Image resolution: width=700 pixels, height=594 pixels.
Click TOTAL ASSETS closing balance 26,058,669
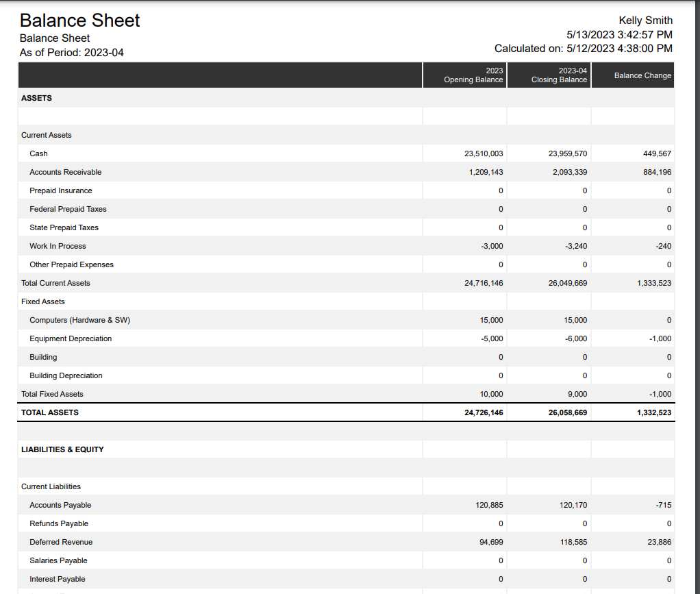click(568, 412)
